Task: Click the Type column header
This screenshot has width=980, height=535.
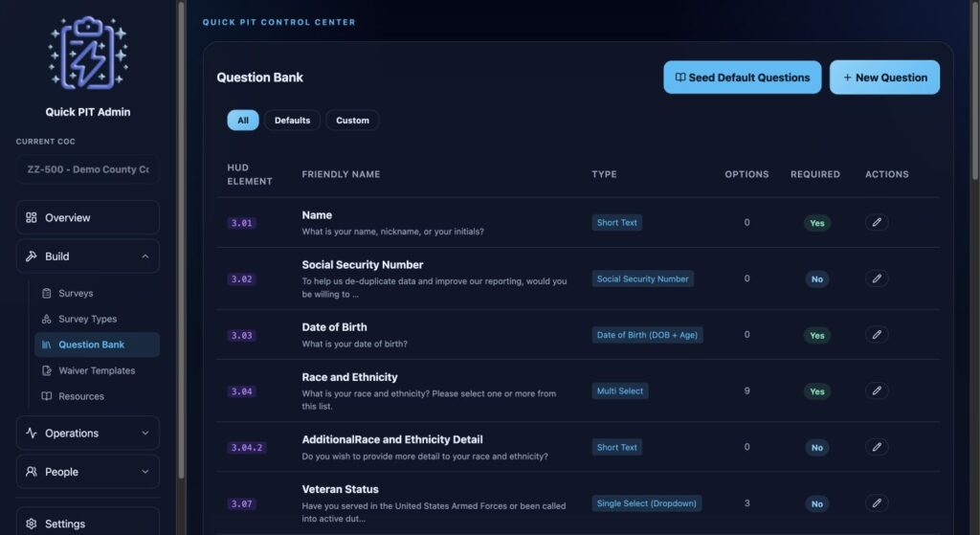Action: click(605, 174)
